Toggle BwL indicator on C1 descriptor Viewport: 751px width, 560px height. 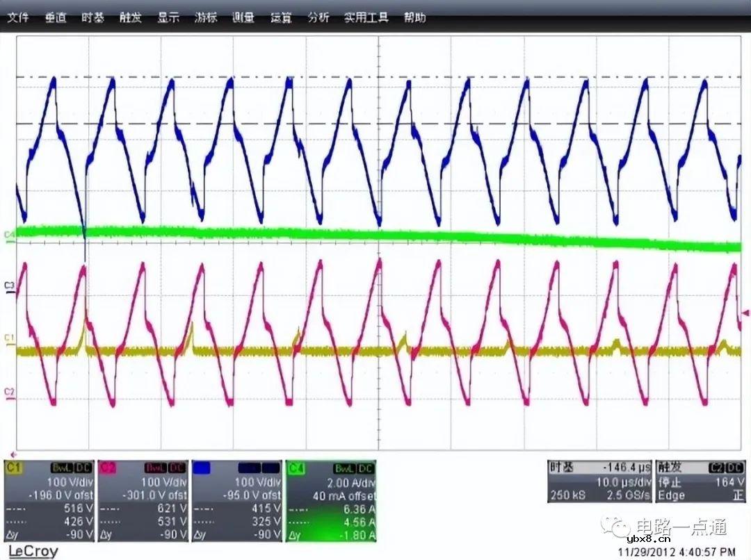[63, 468]
